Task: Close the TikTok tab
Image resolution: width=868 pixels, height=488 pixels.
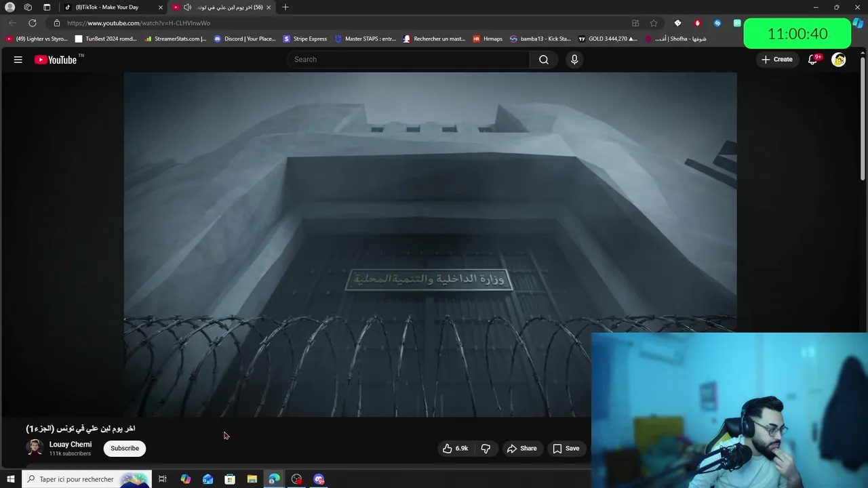Action: (x=161, y=7)
